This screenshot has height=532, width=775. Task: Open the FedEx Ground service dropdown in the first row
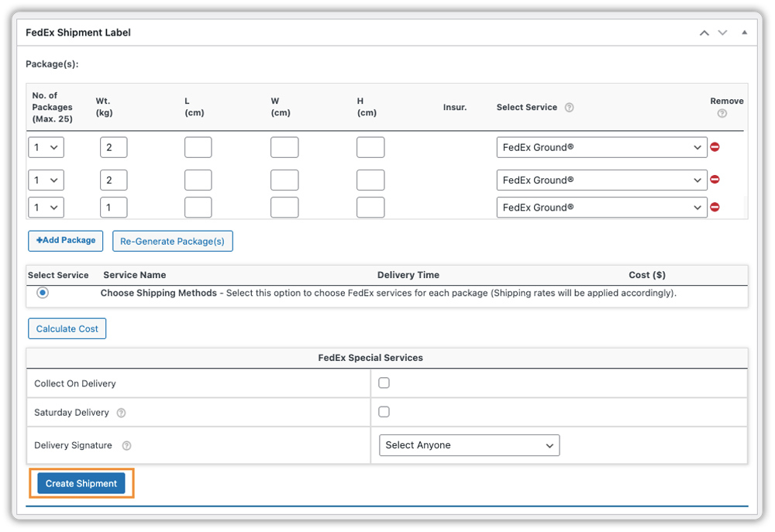[602, 147]
